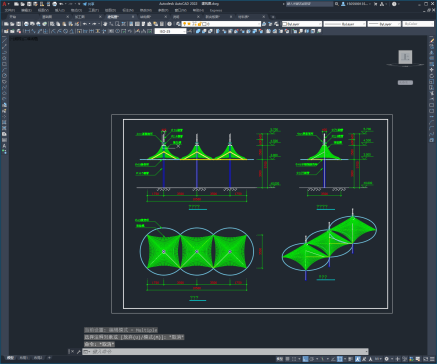This screenshot has width=437, height=364.
Task: Click the ViewCube top face
Action: 405,57
